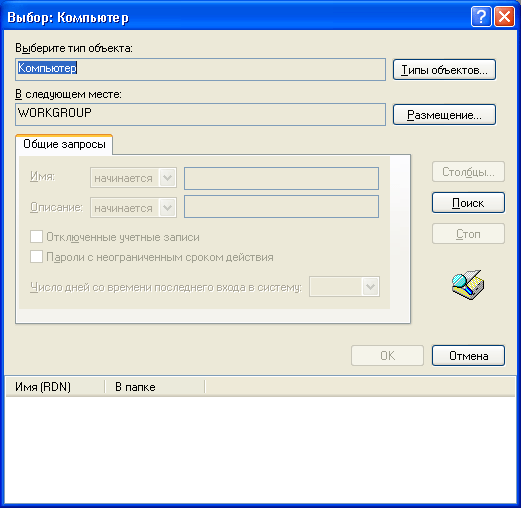Click the Имя text input field
The height and width of the screenshot is (508, 521).
click(281, 178)
